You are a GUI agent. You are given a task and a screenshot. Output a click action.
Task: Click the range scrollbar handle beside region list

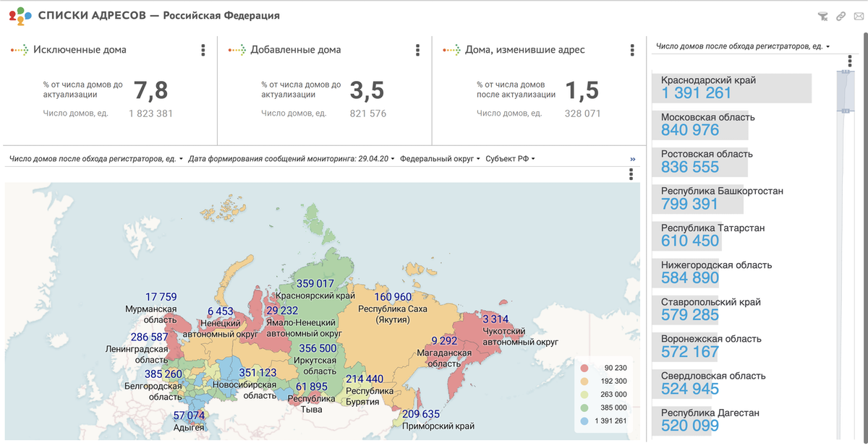point(844,92)
